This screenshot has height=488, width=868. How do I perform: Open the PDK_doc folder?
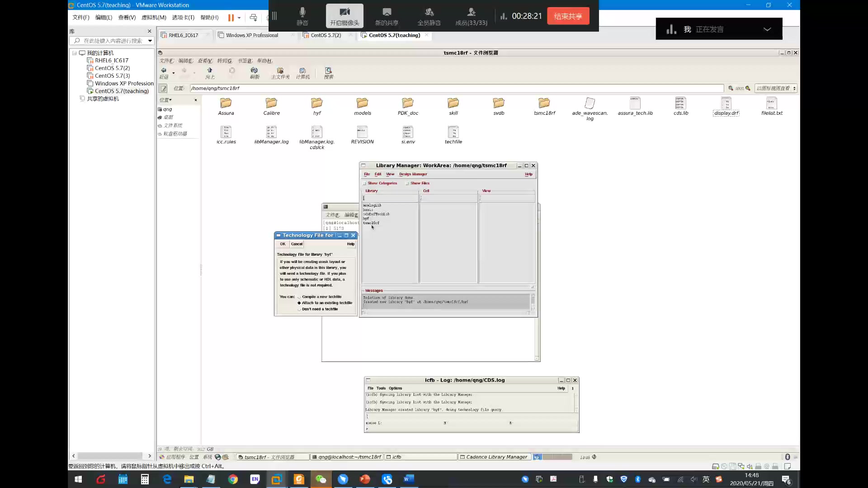click(x=408, y=107)
